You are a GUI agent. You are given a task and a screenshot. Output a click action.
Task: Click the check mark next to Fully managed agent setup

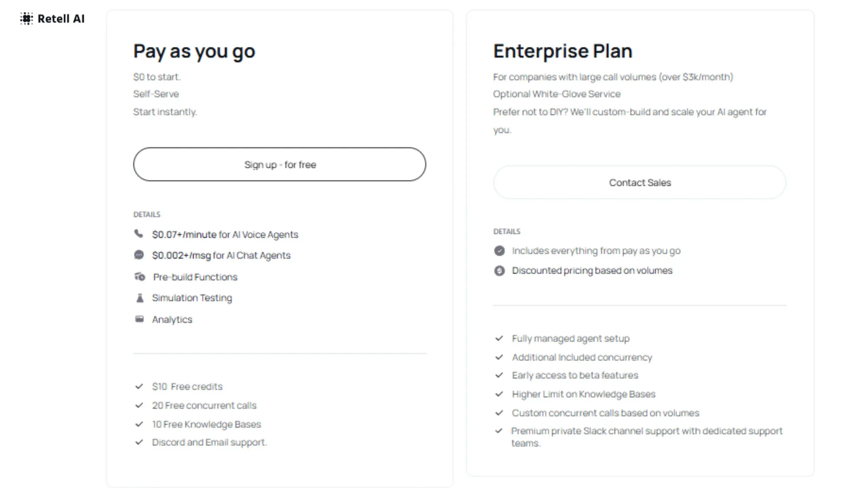499,338
